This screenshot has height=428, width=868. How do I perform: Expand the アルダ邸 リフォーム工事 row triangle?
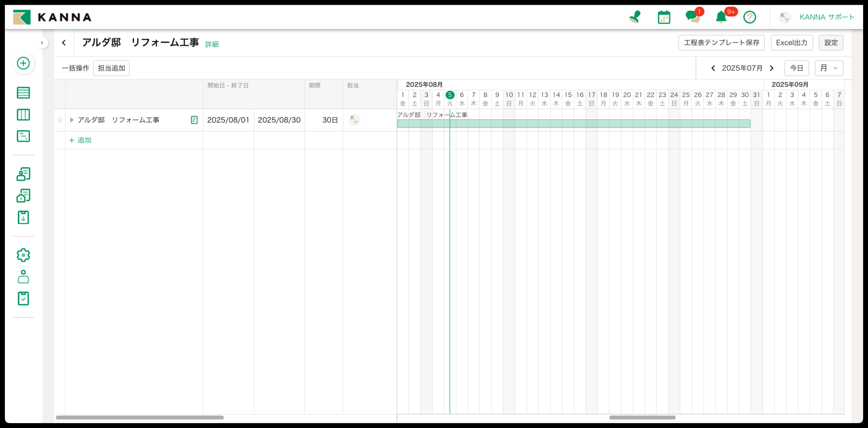[x=72, y=120]
